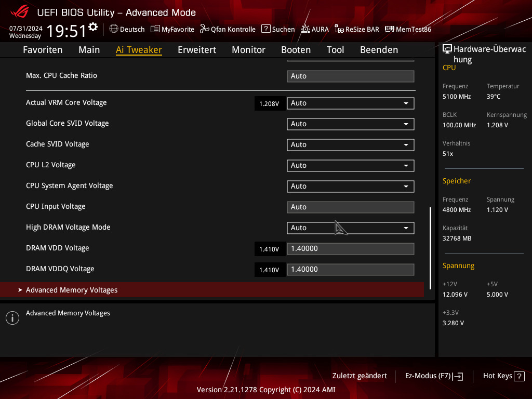Viewport: 532px width, 399px height.
Task: Select the Actual VRM Core Voltage label
Action: [x=66, y=102]
